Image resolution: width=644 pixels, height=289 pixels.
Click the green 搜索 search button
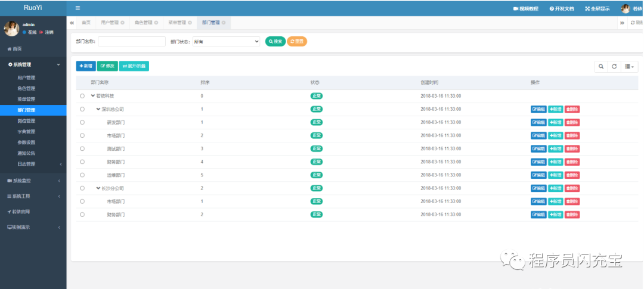pos(275,42)
